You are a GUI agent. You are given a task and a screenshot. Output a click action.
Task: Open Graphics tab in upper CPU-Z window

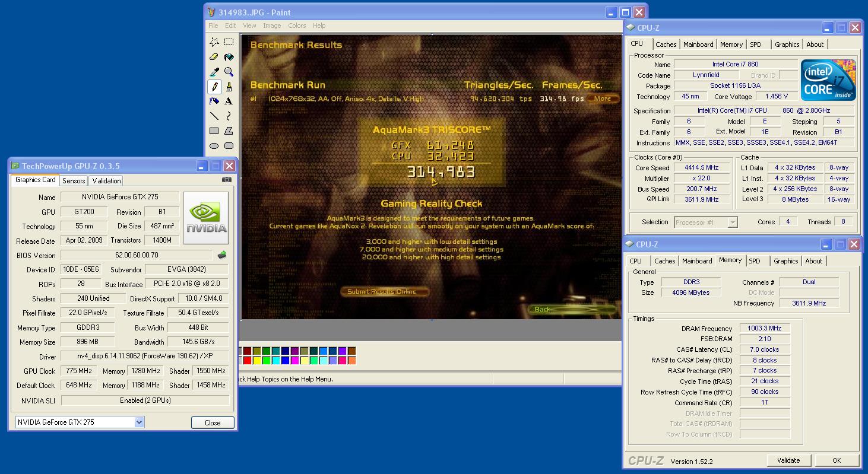787,44
